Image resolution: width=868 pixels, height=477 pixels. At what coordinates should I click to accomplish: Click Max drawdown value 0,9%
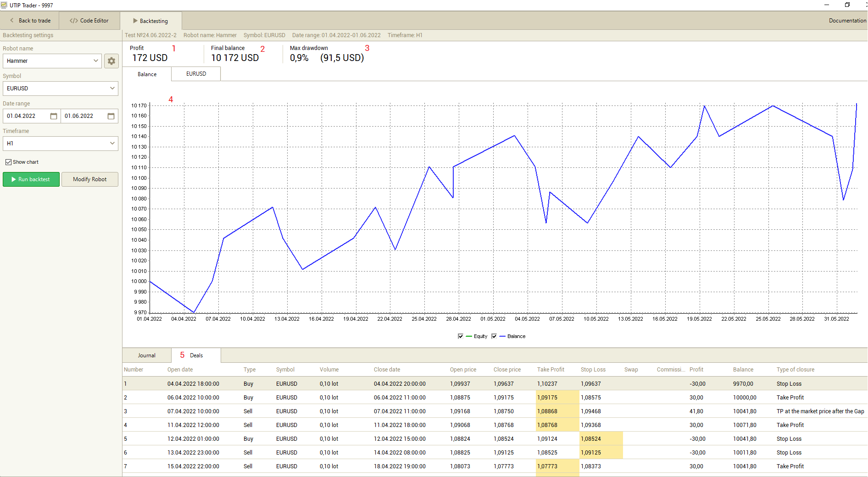299,58
